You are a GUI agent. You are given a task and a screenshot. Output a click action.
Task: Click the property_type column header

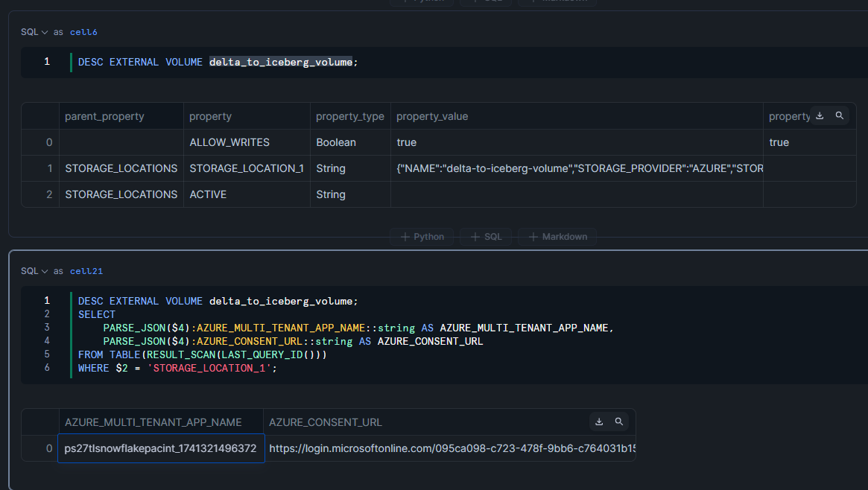pos(350,116)
